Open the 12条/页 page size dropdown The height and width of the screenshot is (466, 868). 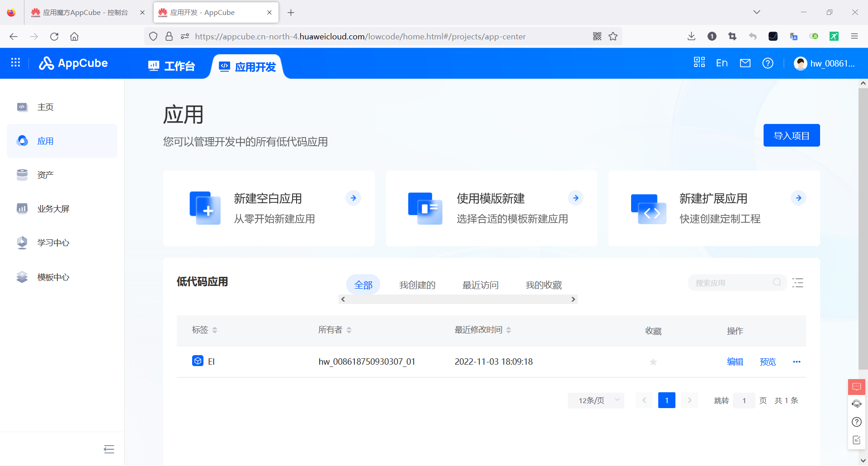tap(595, 400)
